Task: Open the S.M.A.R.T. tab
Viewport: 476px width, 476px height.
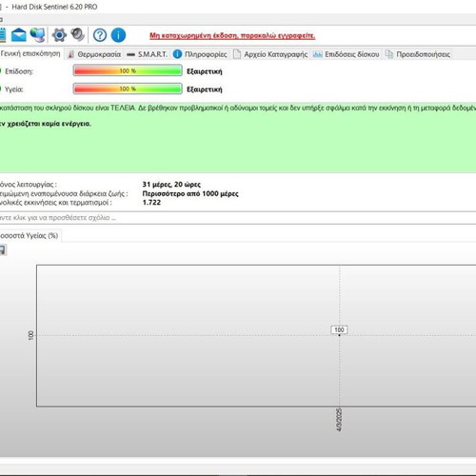Action: pyautogui.click(x=148, y=54)
